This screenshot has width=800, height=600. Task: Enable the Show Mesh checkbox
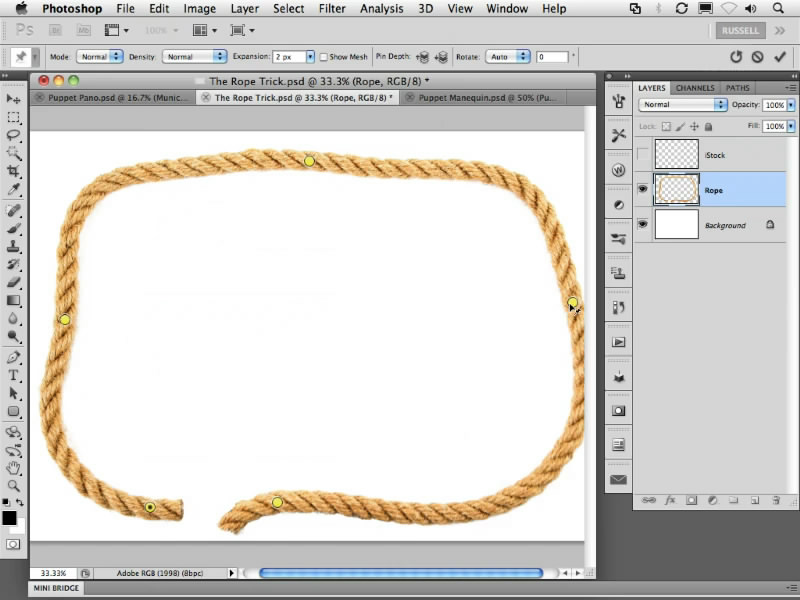point(323,57)
